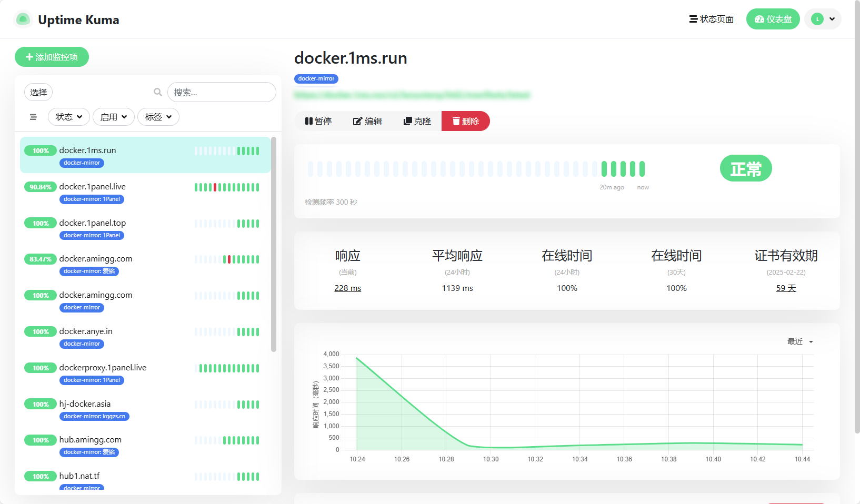The image size is (860, 504).
Task: Click the 83.47% uptime badge
Action: pos(41,259)
